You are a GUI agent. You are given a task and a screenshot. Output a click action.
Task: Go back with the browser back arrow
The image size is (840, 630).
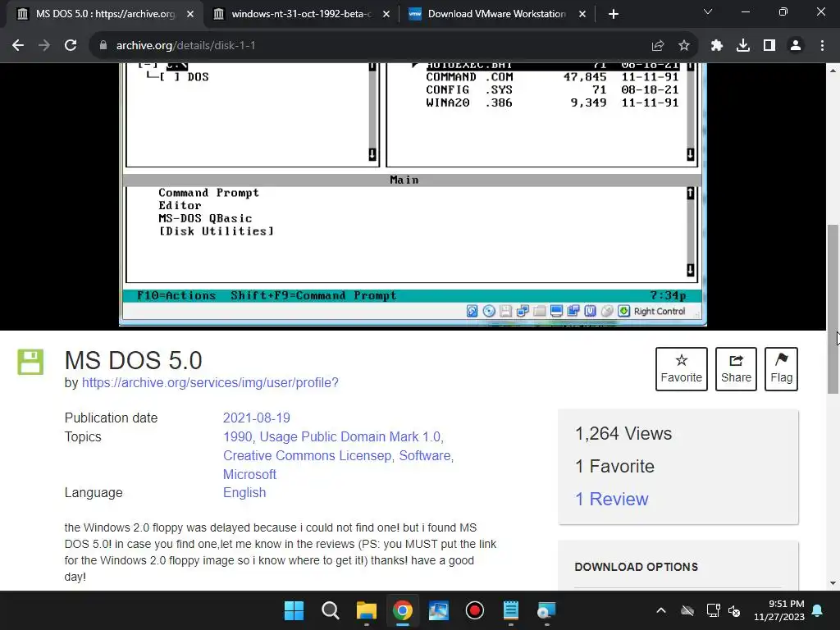[x=18, y=46]
